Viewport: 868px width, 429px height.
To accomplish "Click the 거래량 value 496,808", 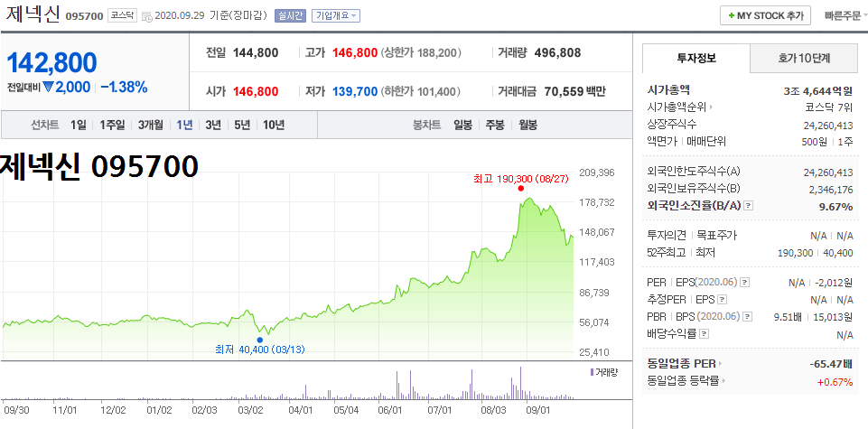I will point(558,53).
